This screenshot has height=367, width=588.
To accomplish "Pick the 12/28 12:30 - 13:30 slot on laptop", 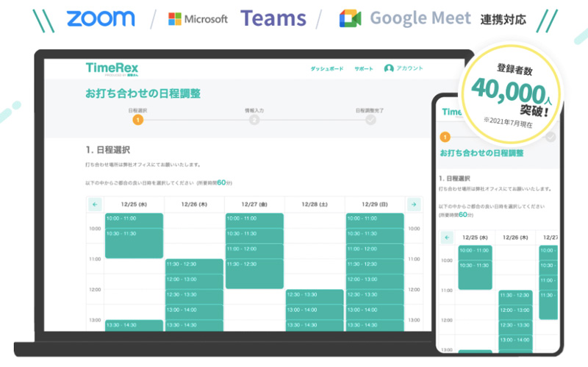I will click(x=315, y=295).
